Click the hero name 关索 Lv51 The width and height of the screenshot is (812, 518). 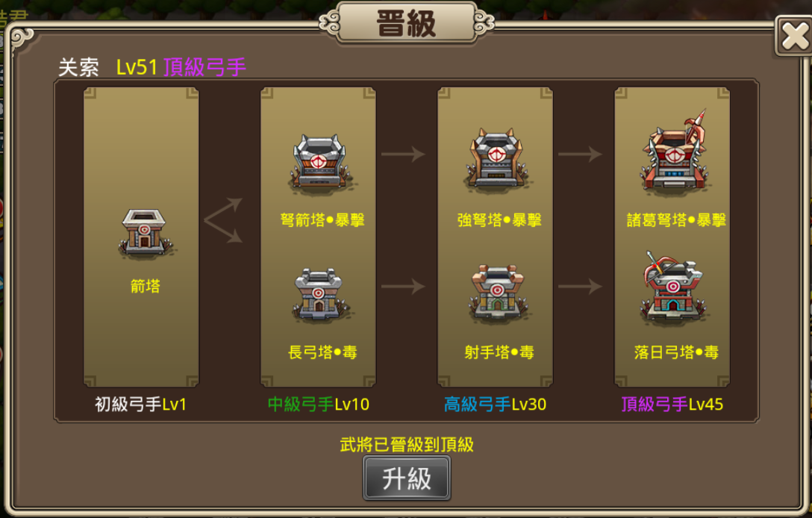tap(107, 67)
